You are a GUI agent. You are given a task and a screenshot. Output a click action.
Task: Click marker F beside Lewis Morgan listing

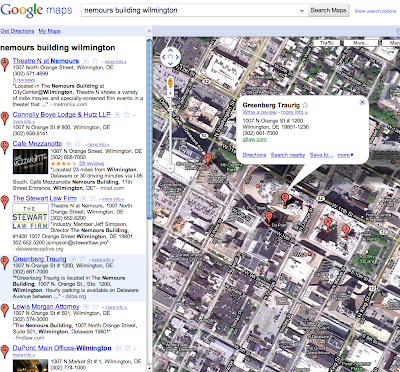[4, 310]
